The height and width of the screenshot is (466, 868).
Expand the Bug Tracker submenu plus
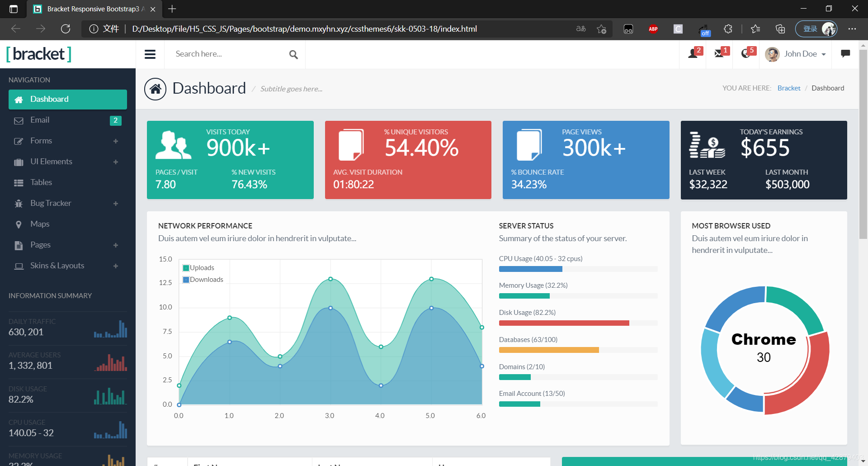pos(116,204)
